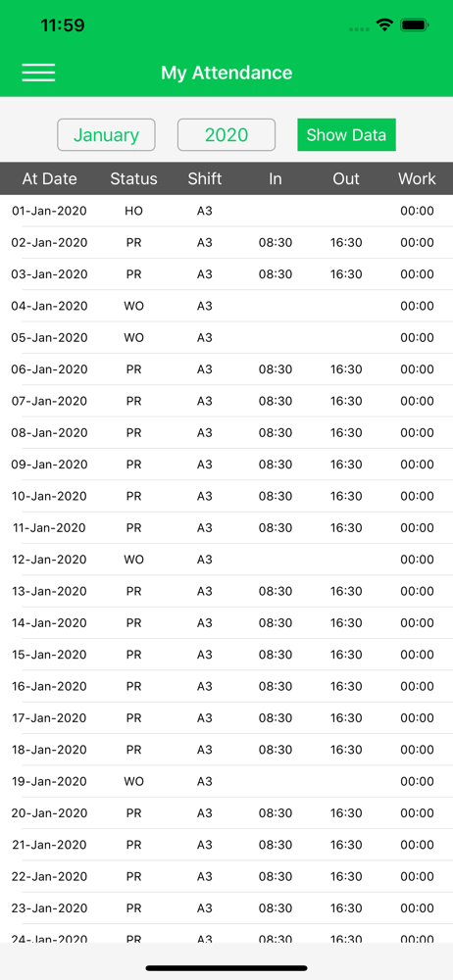Screen dimensions: 453x980
Task: Tap the battery status icon
Action: pos(414,25)
